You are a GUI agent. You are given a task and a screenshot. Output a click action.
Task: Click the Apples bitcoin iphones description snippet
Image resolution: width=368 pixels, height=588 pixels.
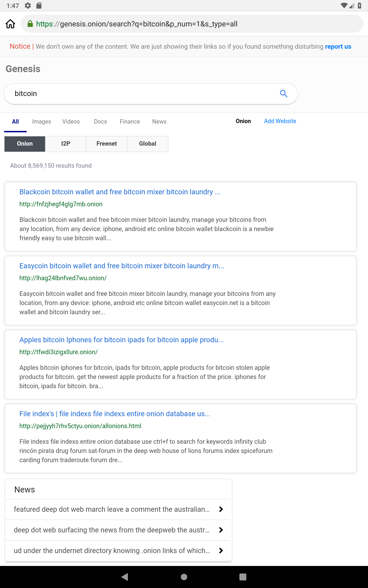pyautogui.click(x=145, y=377)
